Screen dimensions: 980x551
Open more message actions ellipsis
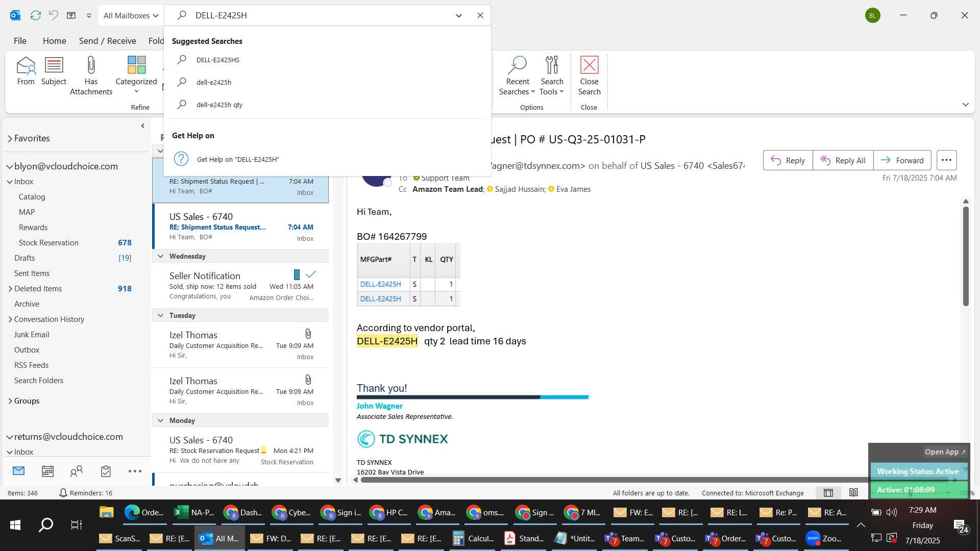click(946, 160)
